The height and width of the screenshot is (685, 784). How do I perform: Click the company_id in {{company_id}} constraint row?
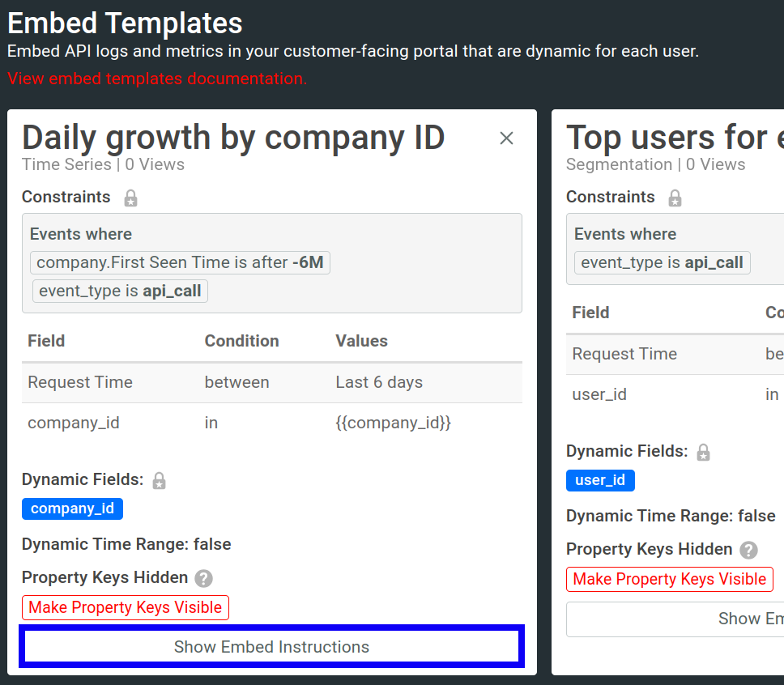coord(271,422)
